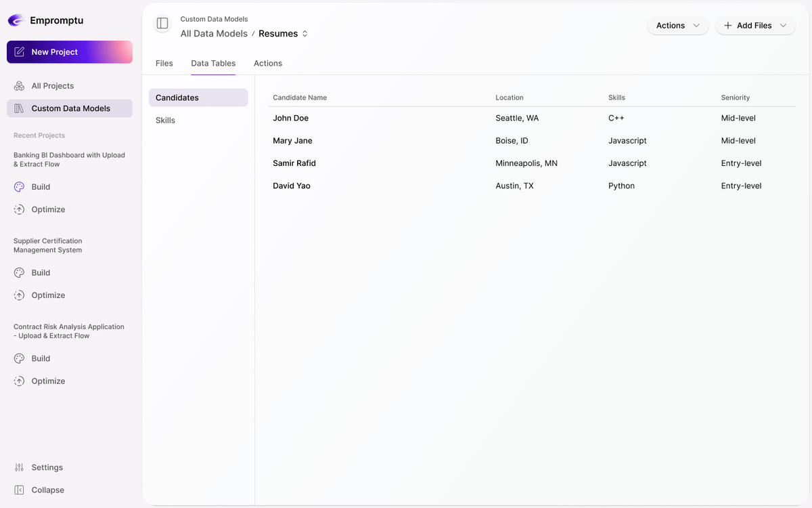Open Settings via the sliders icon
Viewport: 812px width, 508px height.
coord(19,467)
